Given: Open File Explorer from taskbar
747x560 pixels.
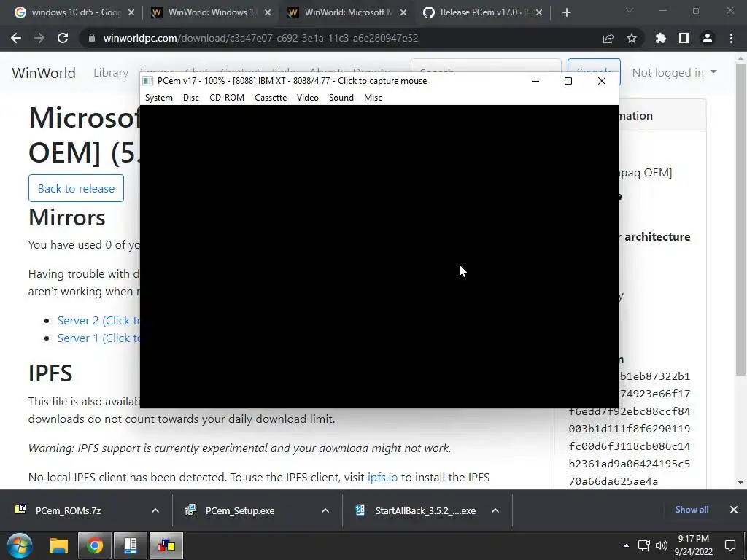Looking at the screenshot, I should click(59, 545).
